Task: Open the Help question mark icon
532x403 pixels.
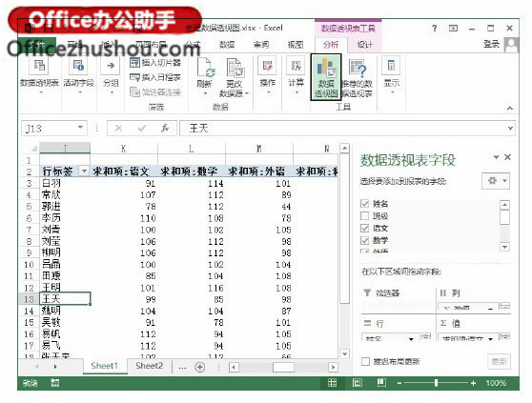Action: (x=435, y=29)
